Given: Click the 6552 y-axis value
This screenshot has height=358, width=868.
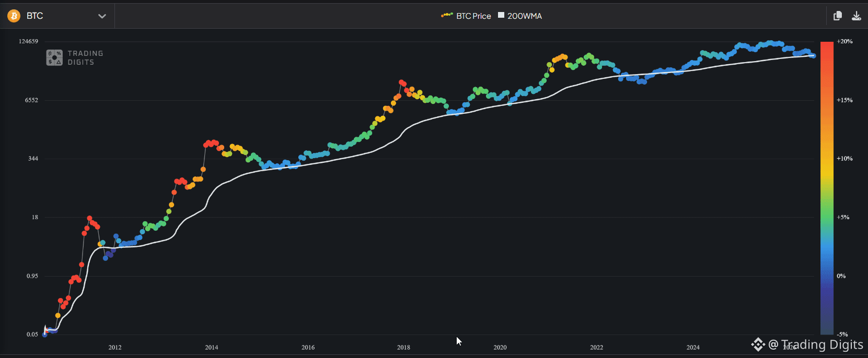Looking at the screenshot, I should point(32,100).
